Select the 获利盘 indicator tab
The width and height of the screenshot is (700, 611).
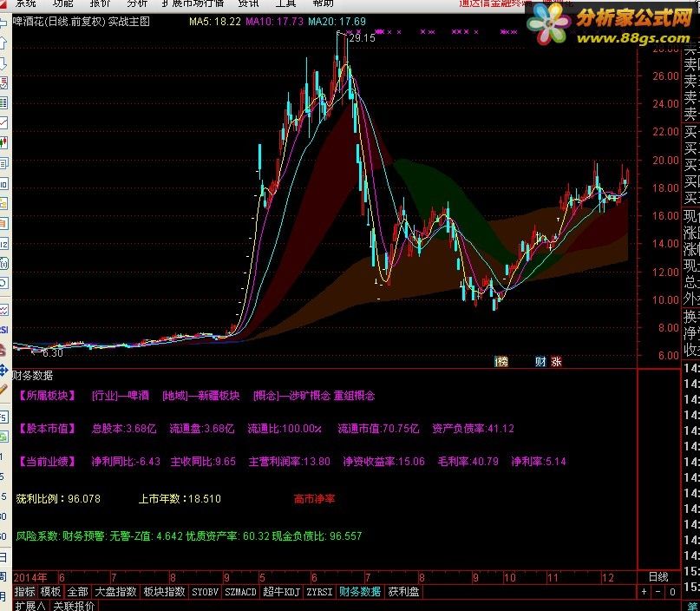(403, 592)
